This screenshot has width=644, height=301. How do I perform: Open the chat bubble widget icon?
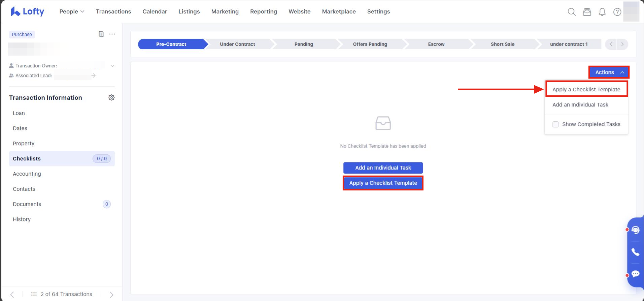point(635,274)
